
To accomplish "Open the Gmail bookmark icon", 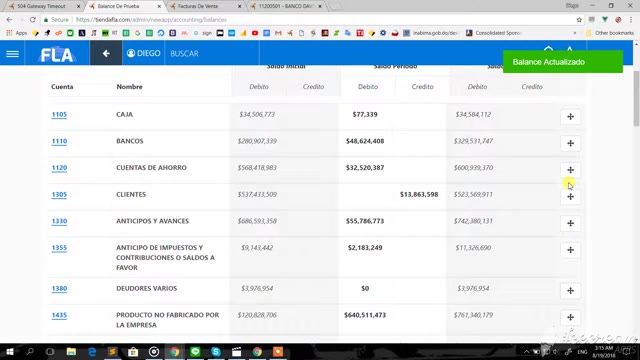I will pos(278,33).
